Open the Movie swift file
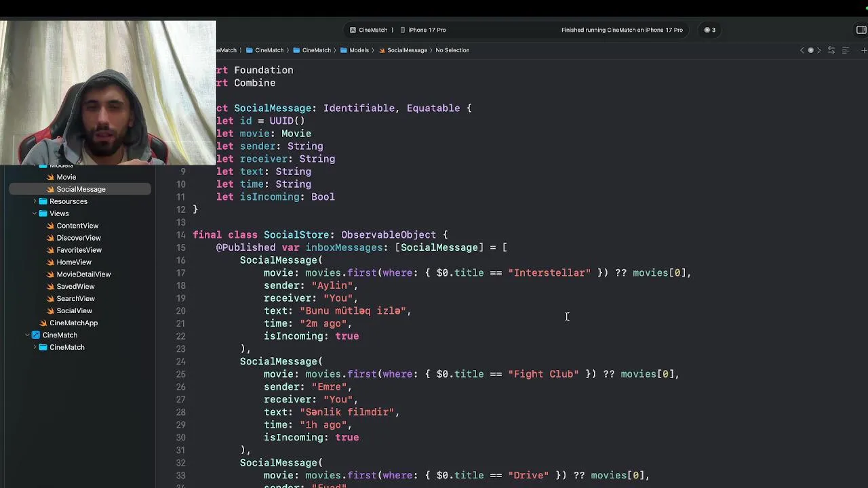This screenshot has width=868, height=488. 66,177
